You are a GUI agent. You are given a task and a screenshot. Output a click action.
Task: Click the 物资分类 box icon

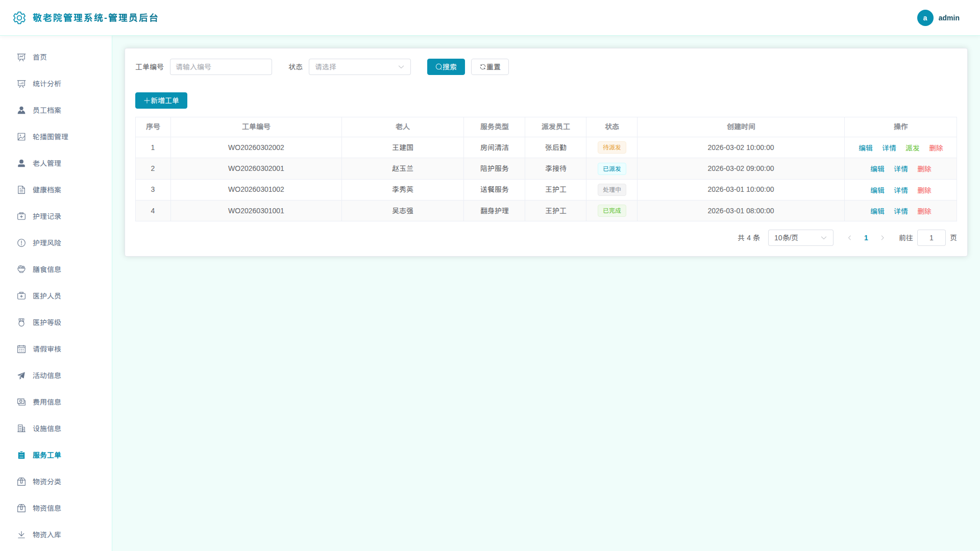(21, 482)
